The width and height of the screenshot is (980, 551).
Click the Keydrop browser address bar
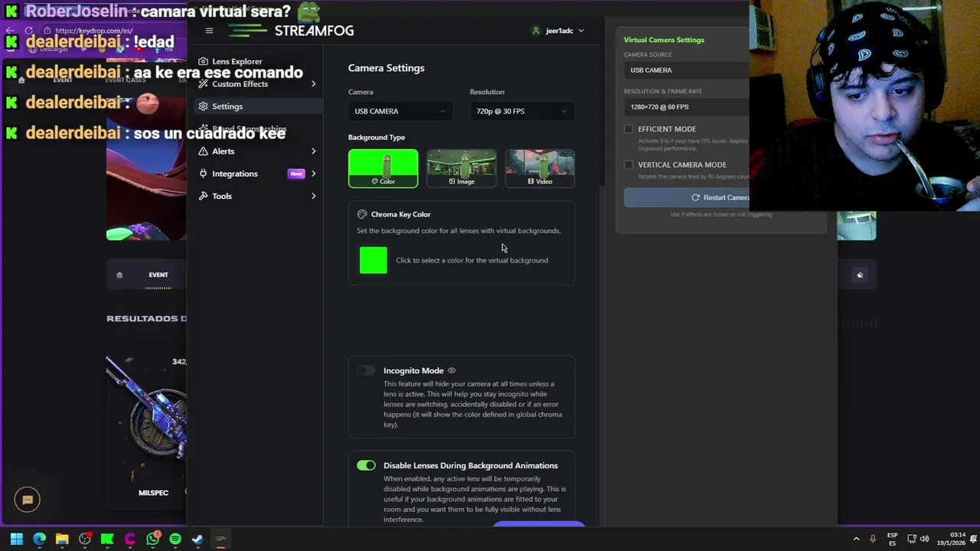[x=93, y=31]
